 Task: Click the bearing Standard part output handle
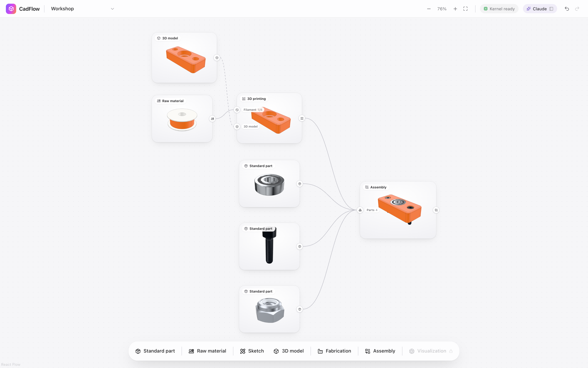(x=300, y=184)
